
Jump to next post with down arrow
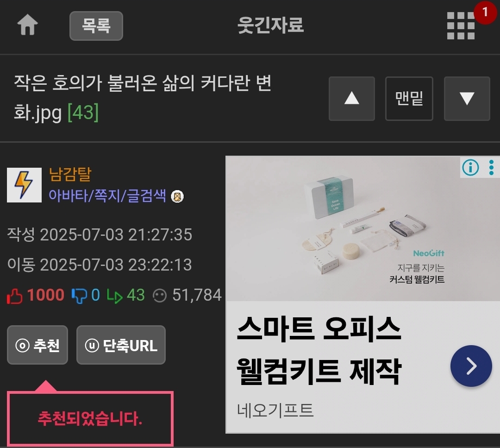click(467, 99)
